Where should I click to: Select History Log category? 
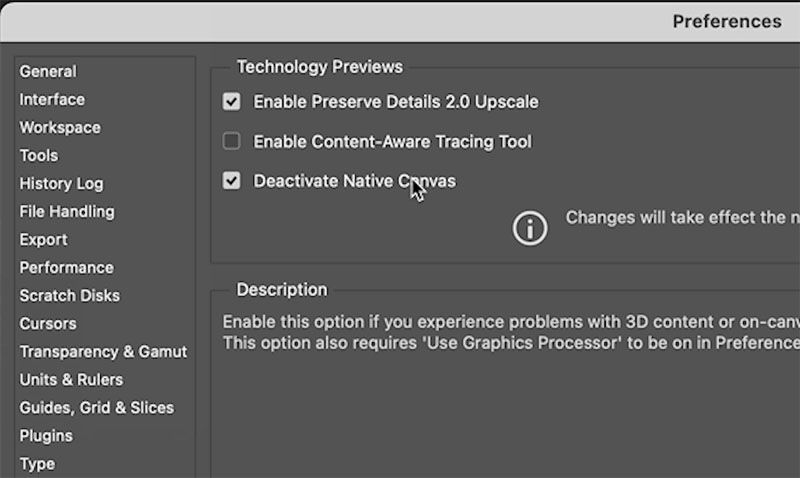[x=61, y=184]
